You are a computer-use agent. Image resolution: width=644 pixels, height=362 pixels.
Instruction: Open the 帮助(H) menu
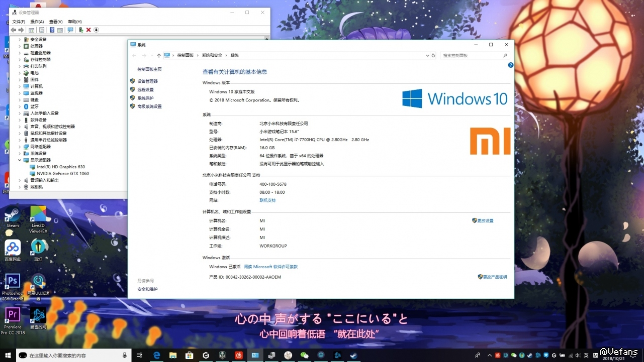click(x=75, y=22)
